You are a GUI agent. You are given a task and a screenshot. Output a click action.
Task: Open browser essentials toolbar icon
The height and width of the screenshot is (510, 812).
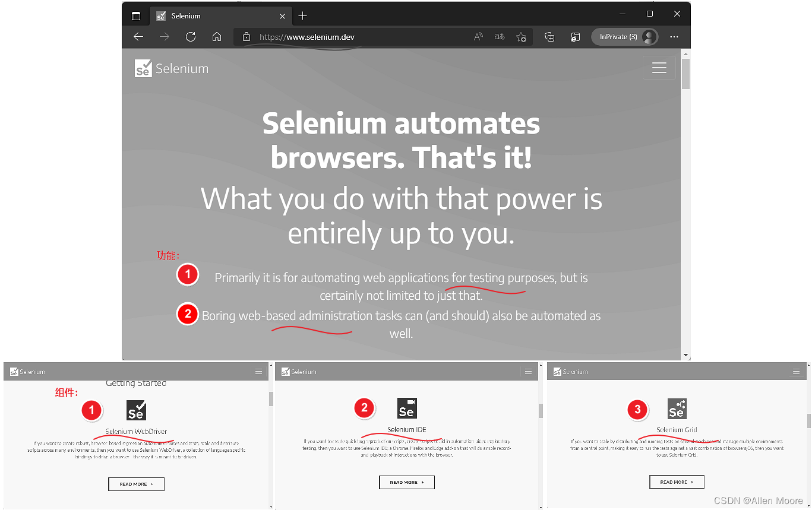[575, 37]
